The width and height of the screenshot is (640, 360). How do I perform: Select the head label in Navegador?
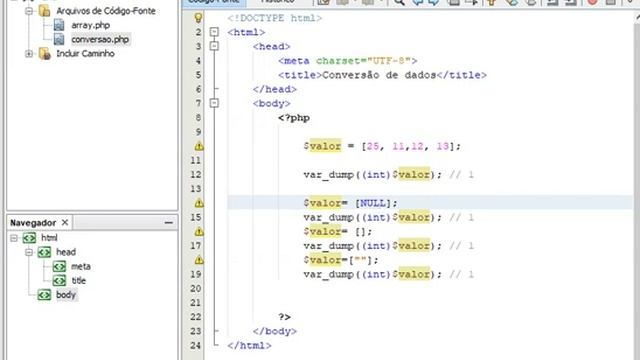[x=66, y=252]
